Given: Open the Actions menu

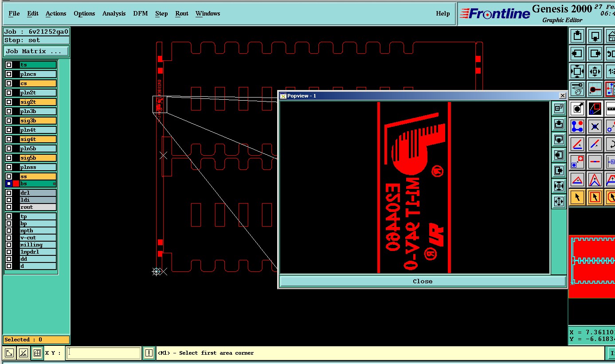Looking at the screenshot, I should (x=56, y=13).
